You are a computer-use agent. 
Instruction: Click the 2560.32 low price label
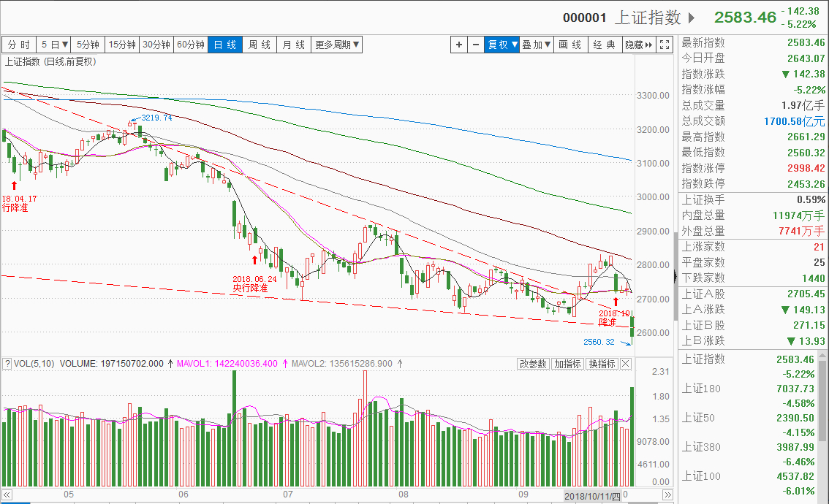pyautogui.click(x=599, y=342)
